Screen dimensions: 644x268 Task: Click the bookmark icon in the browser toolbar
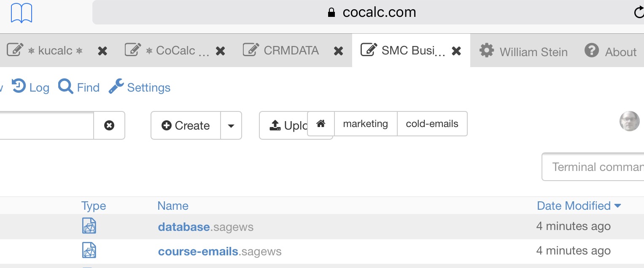(x=21, y=13)
